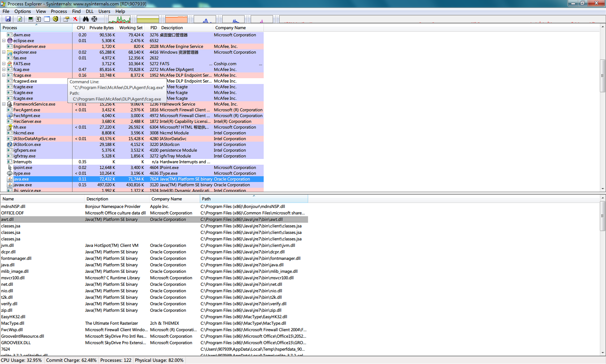Open the orange physical memory mini graph
This screenshot has height=364, width=606.
point(176,19)
